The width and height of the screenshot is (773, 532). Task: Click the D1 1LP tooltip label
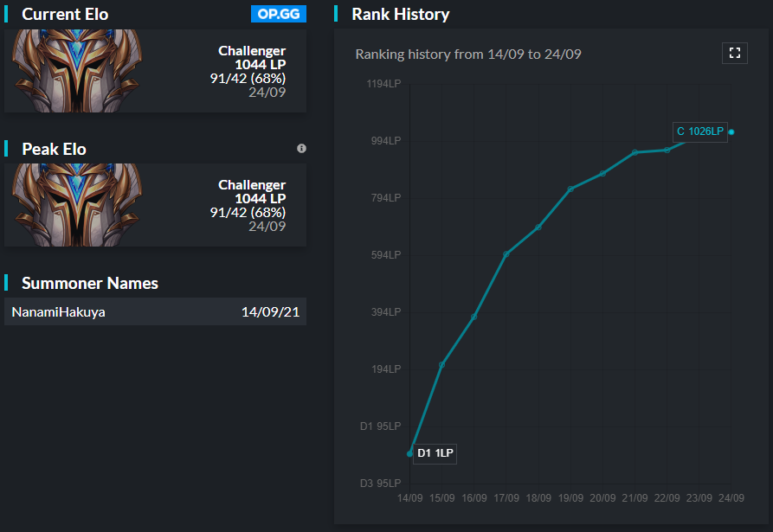435,453
